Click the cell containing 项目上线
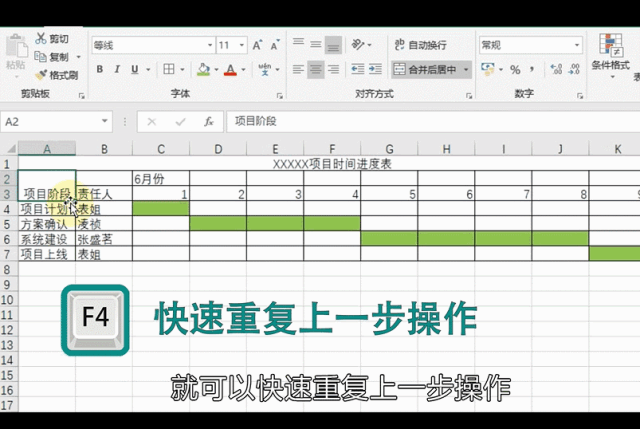Viewport: 640px width, 429px height. point(47,254)
